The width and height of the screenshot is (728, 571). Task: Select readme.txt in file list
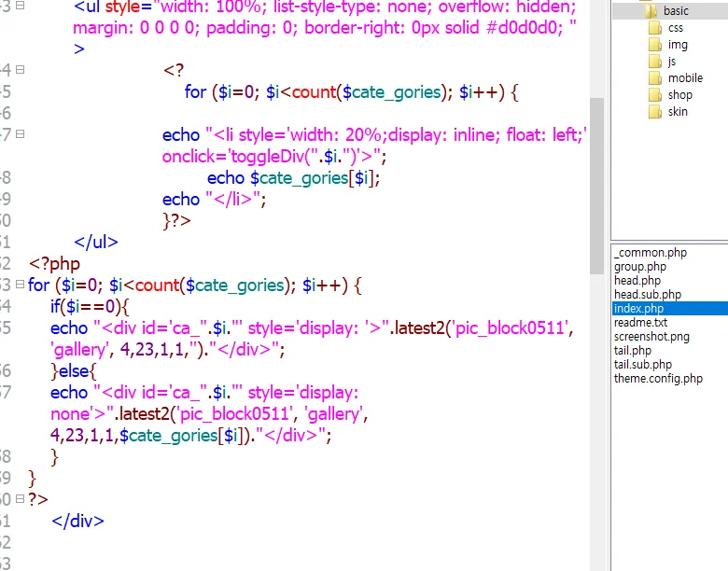tap(640, 322)
